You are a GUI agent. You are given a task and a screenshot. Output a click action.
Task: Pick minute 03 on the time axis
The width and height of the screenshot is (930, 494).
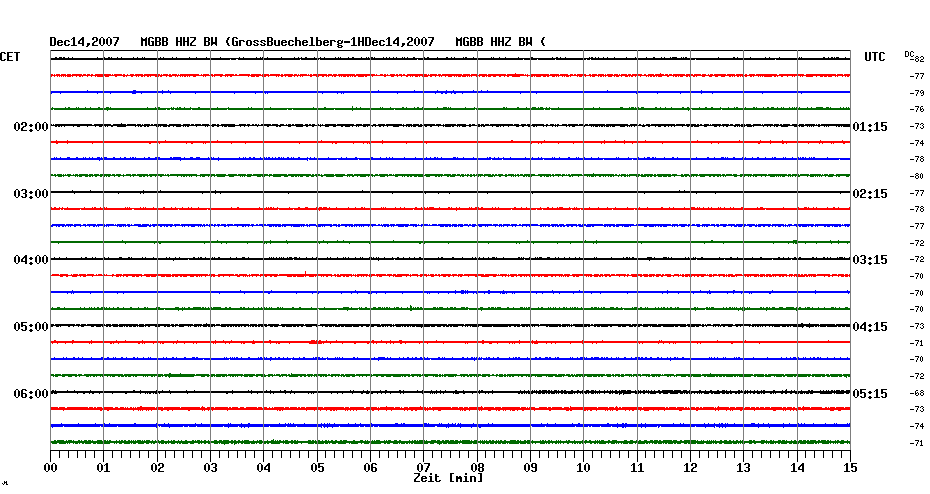pos(211,468)
